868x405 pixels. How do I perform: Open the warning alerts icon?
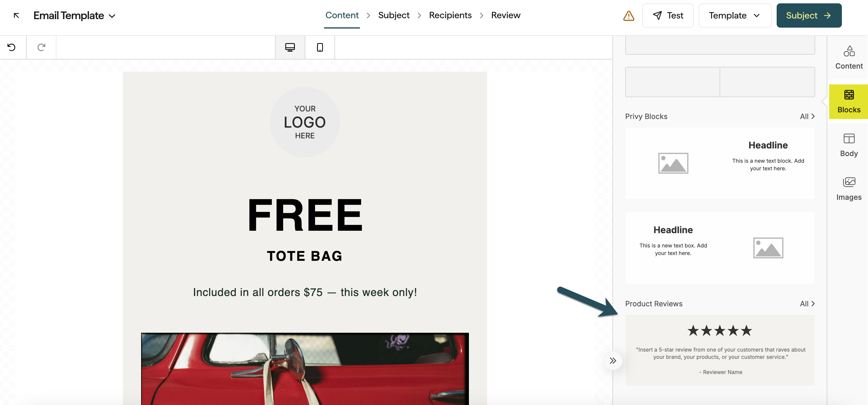(629, 15)
